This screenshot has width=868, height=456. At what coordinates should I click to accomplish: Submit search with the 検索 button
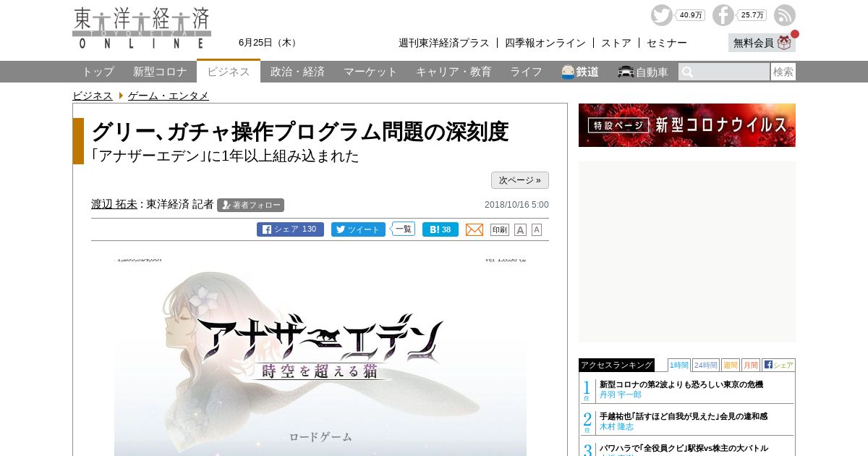(783, 72)
